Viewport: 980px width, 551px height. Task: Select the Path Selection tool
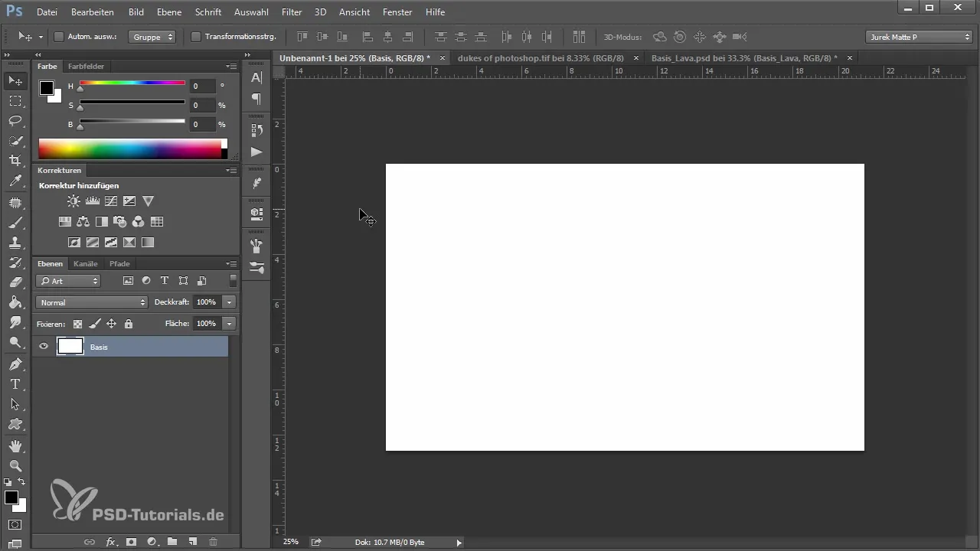[15, 404]
